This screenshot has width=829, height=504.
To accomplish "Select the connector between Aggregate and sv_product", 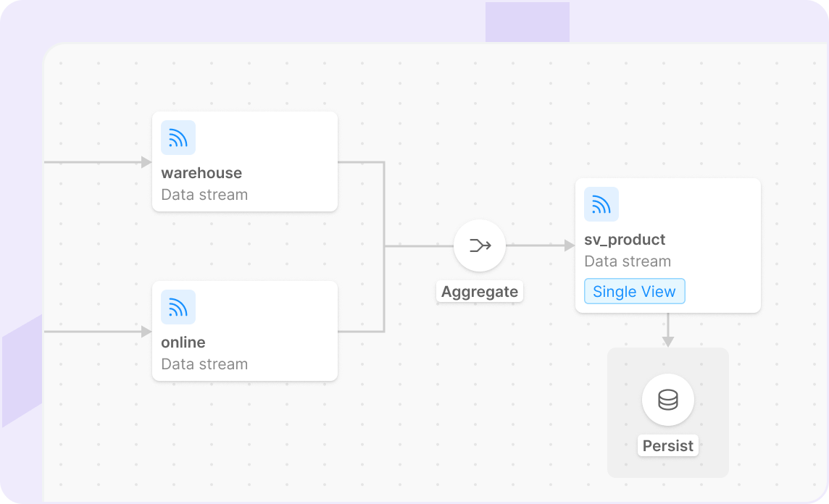I will (x=540, y=245).
